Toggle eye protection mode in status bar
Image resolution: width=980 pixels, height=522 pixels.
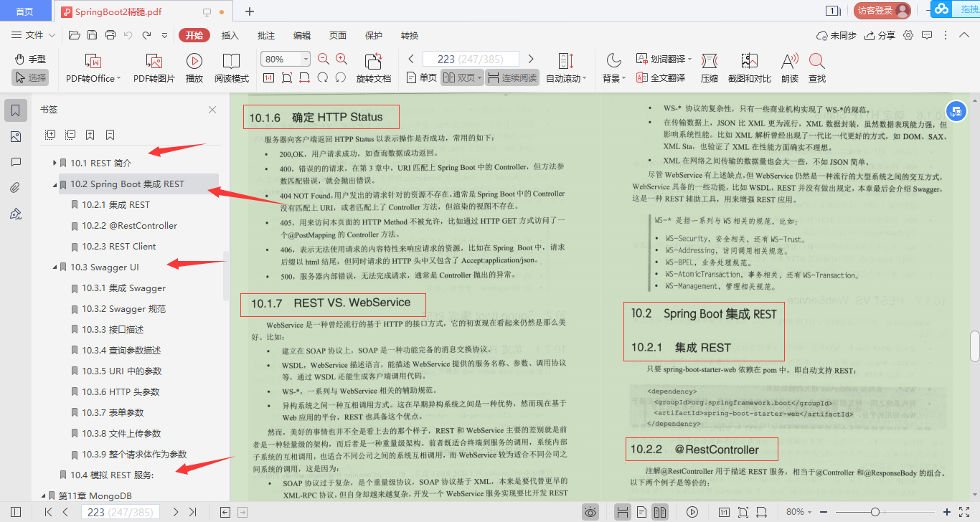tap(590, 512)
